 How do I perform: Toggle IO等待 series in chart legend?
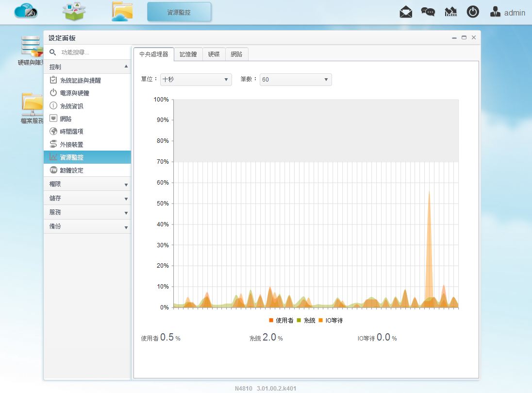331,320
